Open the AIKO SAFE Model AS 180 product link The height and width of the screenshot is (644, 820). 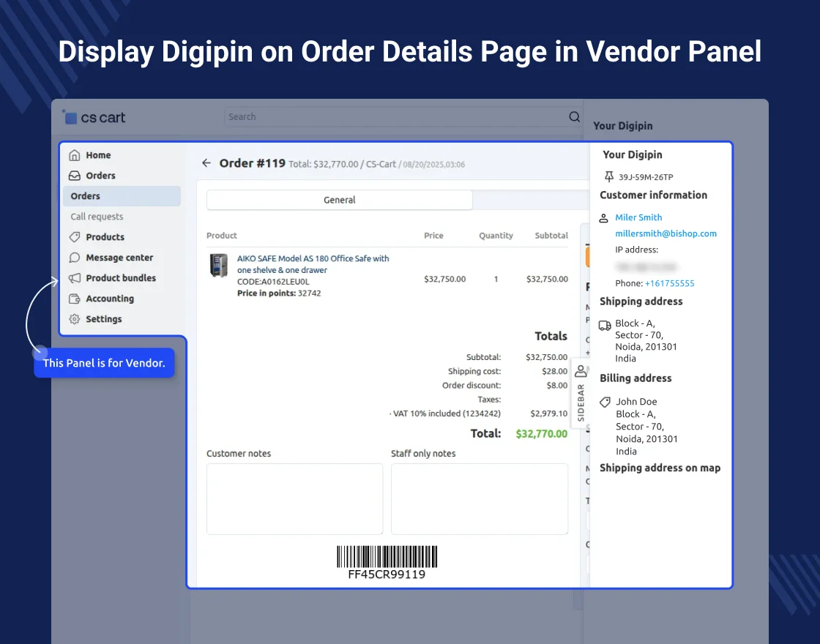[x=313, y=264]
